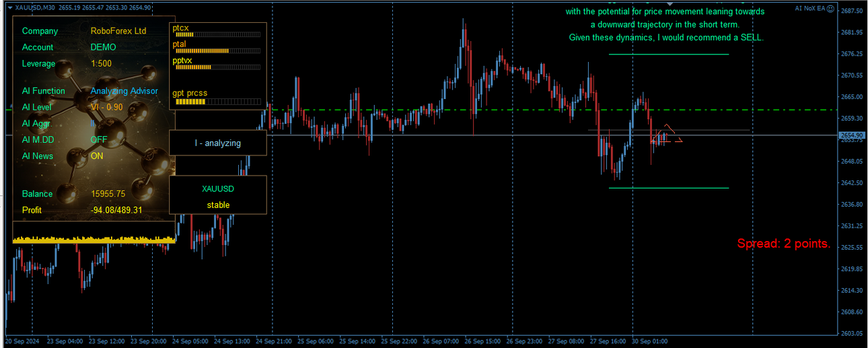Click the 2687.50 price scale label
The width and height of the screenshot is (868, 348).
[x=853, y=11]
